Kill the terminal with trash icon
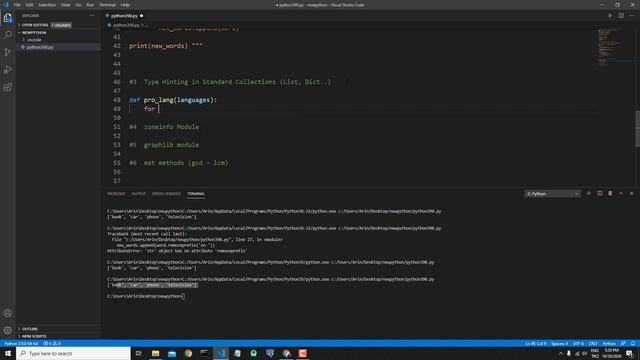Image resolution: width=640 pixels, height=360 pixels. click(610, 193)
